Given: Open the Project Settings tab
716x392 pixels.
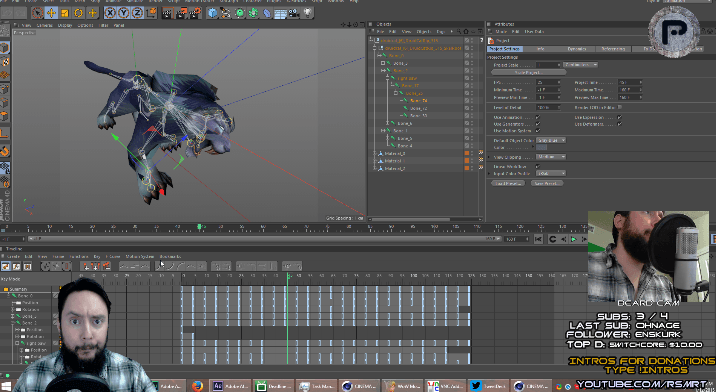Looking at the screenshot, I should (505, 48).
